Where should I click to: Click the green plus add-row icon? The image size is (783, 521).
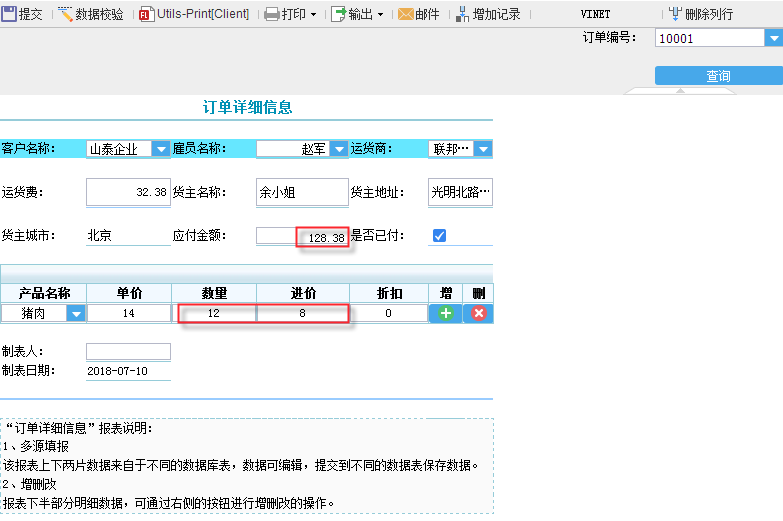point(445,313)
